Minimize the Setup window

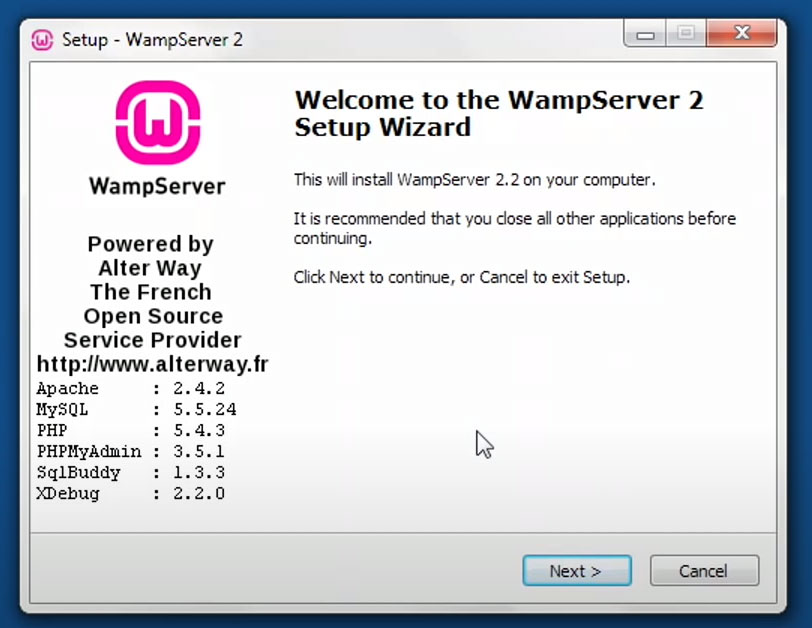coord(645,34)
